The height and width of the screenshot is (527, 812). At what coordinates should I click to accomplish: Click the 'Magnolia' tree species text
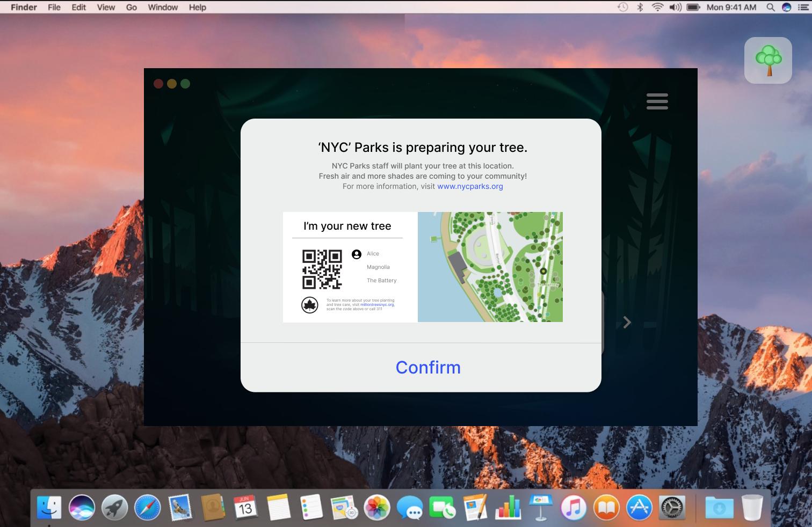[x=378, y=267]
